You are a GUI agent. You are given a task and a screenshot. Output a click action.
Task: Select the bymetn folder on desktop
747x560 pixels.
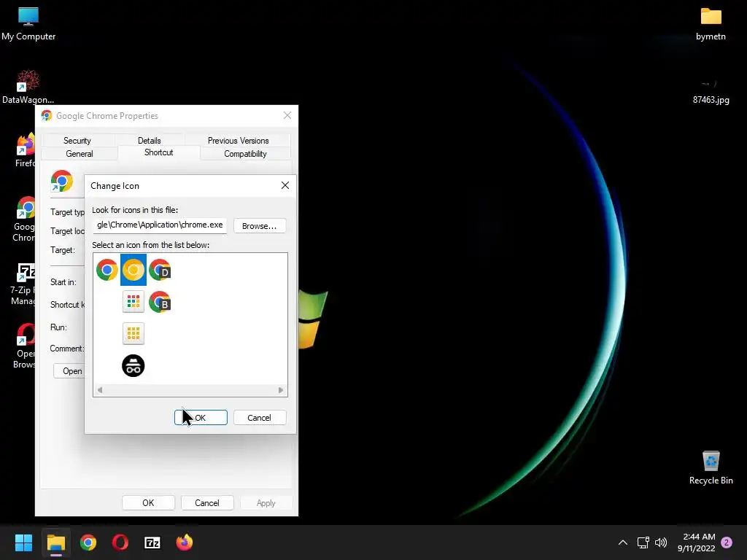711,24
